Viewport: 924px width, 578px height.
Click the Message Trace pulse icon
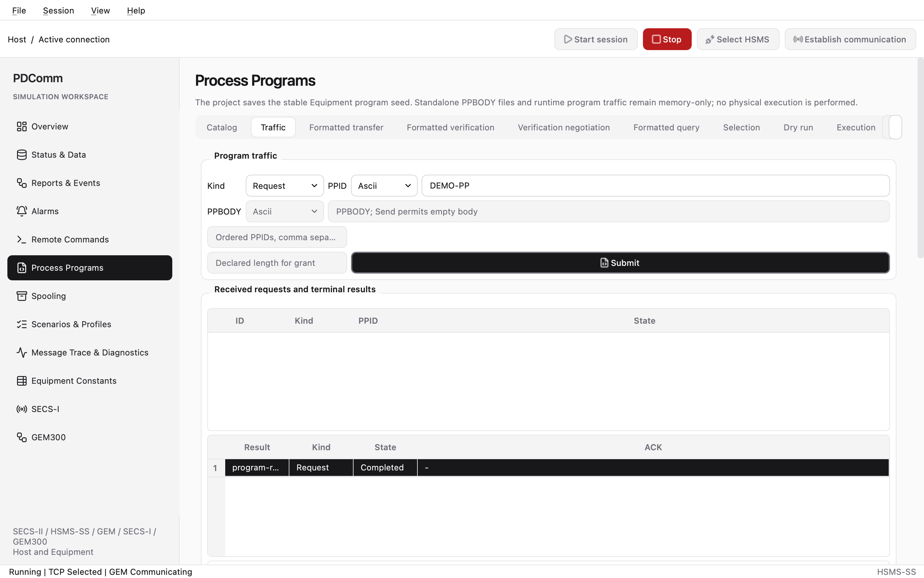(21, 353)
